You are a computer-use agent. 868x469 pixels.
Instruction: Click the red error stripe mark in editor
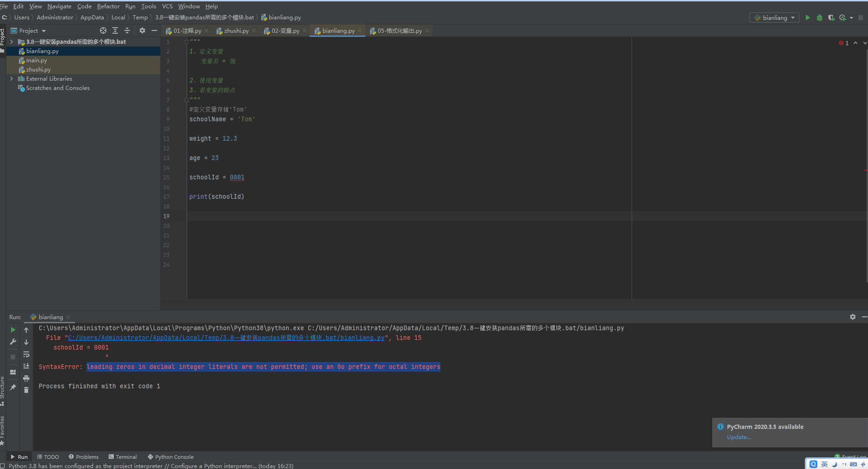pos(866,170)
